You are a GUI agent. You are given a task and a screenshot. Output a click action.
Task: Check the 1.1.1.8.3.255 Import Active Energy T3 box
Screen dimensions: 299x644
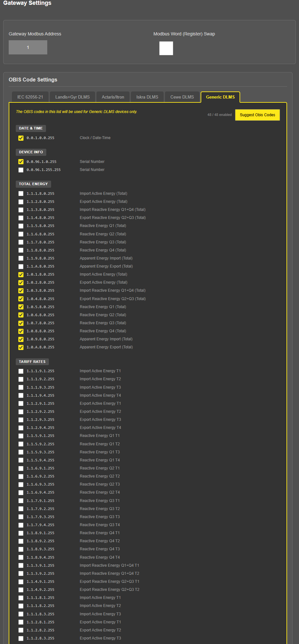pyautogui.click(x=21, y=614)
